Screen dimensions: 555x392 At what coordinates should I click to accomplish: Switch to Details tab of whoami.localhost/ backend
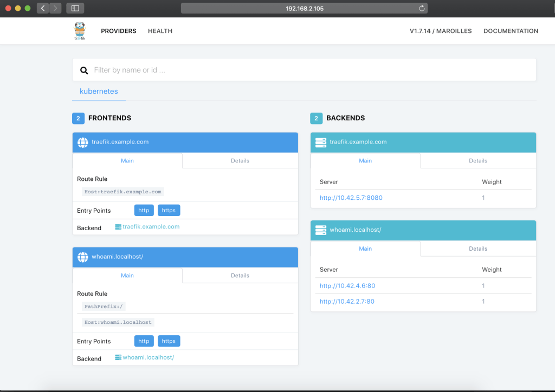(x=478, y=249)
